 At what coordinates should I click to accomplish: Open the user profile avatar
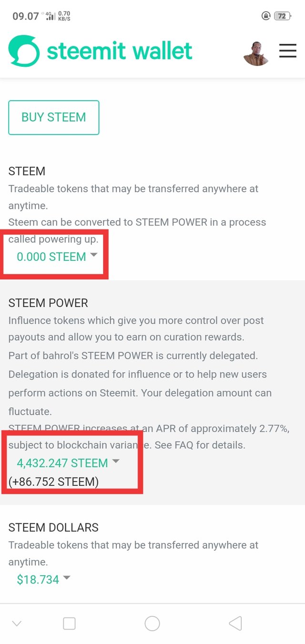[x=256, y=52]
